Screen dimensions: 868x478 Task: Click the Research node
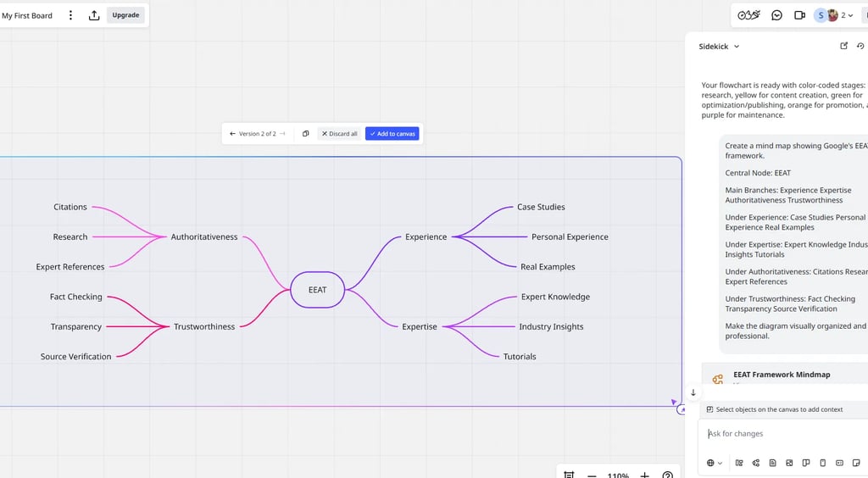pyautogui.click(x=70, y=236)
